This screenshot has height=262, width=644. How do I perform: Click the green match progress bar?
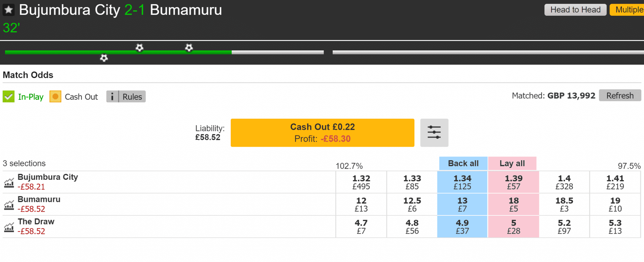tap(118, 52)
